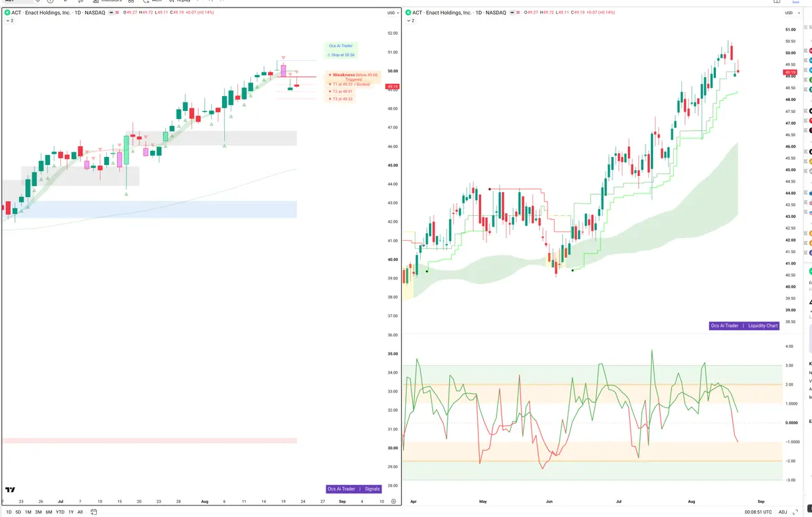The width and height of the screenshot is (812, 517).
Task: Select the 3M time range
Action: coord(39,512)
